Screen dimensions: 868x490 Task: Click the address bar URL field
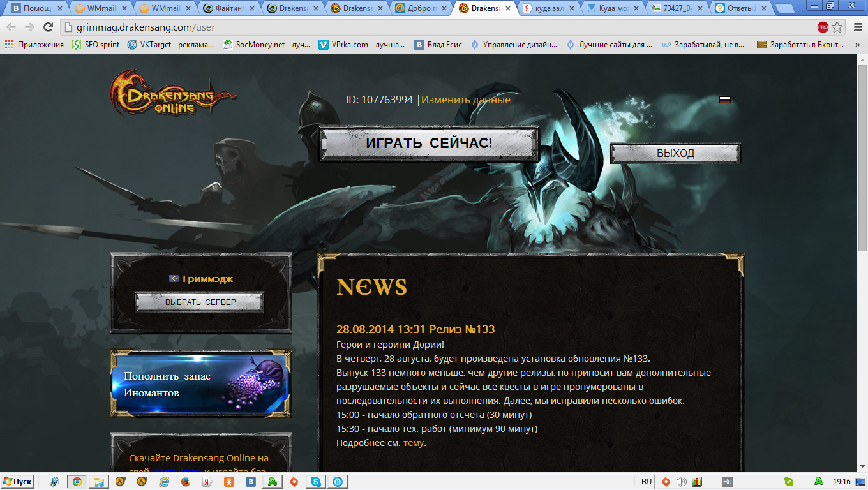point(437,27)
